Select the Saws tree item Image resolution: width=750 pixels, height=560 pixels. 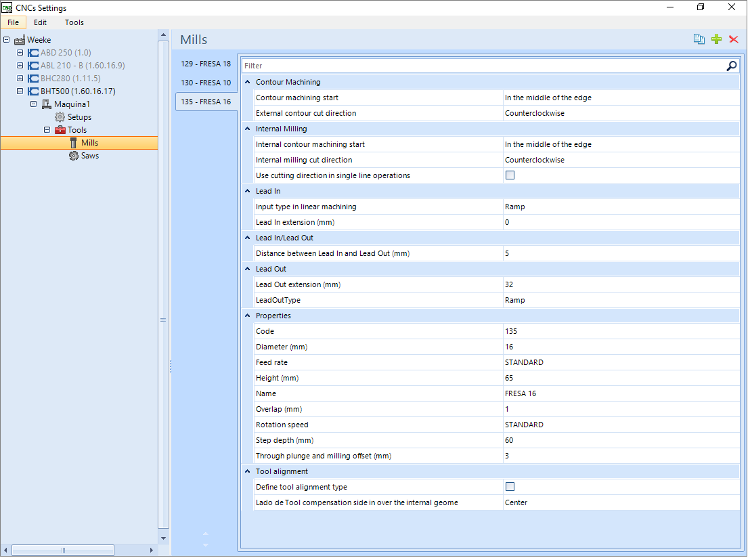click(91, 156)
